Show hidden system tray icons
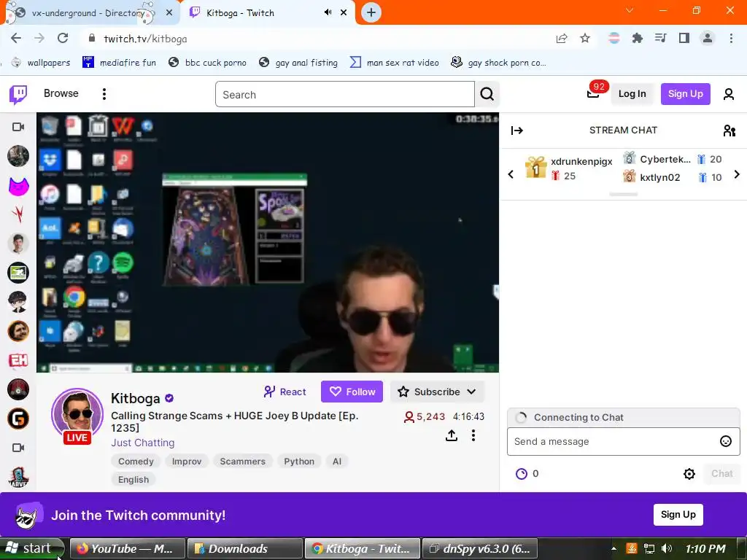Screen dimensions: 747x560 (x=614, y=548)
